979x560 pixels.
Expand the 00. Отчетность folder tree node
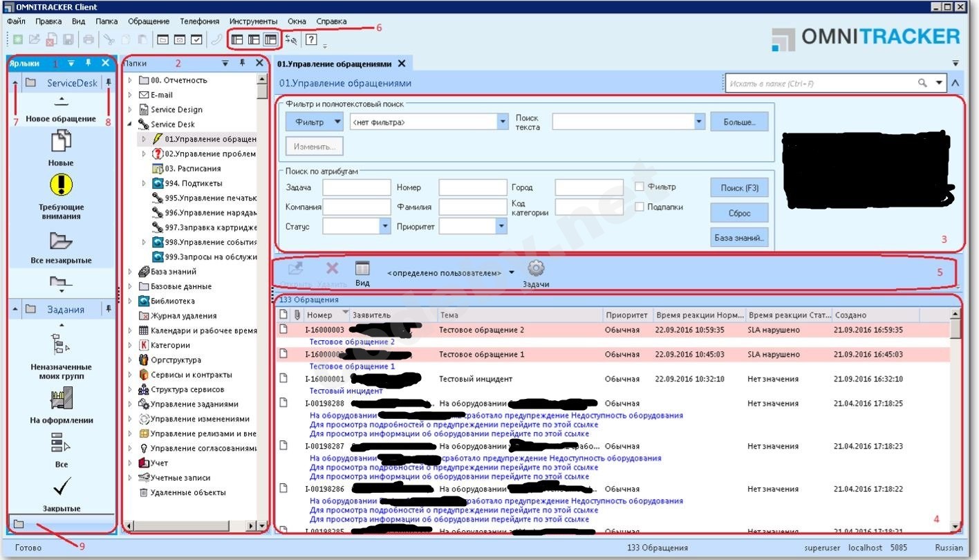click(129, 80)
